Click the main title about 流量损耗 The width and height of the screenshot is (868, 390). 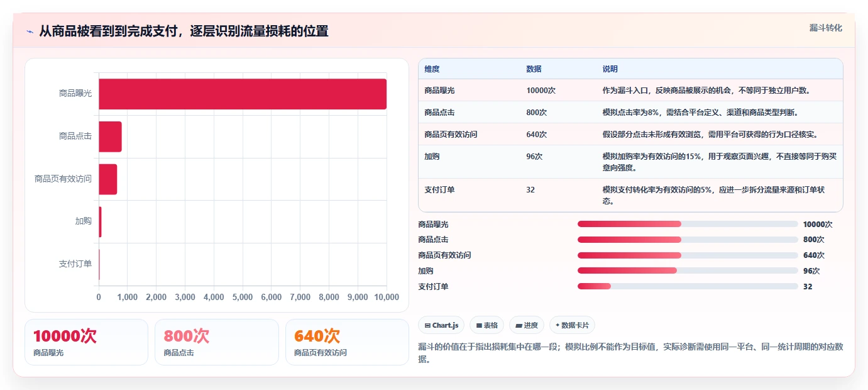pyautogui.click(x=184, y=31)
